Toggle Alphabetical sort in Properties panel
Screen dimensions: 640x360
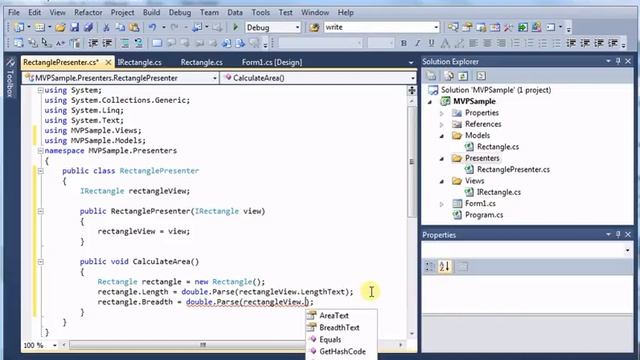coord(444,267)
